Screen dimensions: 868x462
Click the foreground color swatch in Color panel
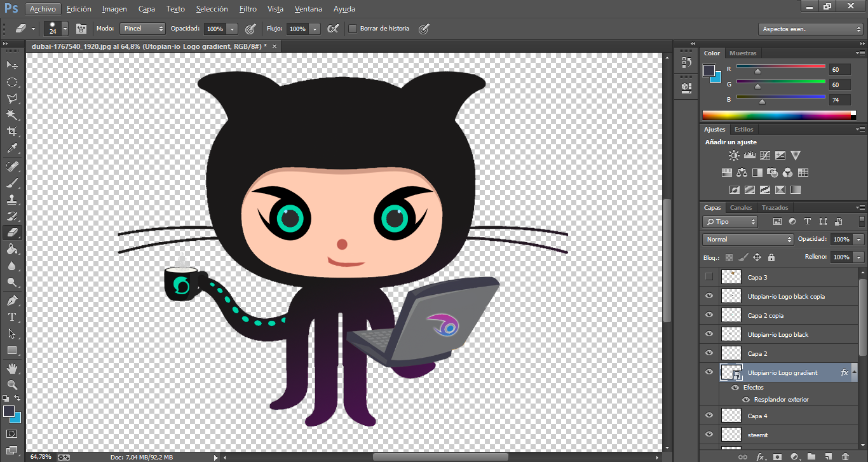pyautogui.click(x=709, y=70)
